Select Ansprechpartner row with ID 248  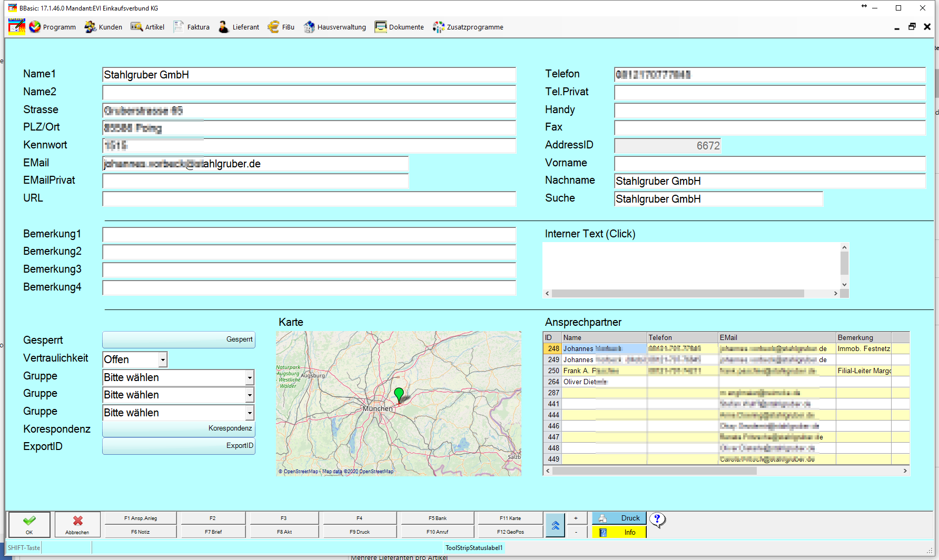pos(726,348)
